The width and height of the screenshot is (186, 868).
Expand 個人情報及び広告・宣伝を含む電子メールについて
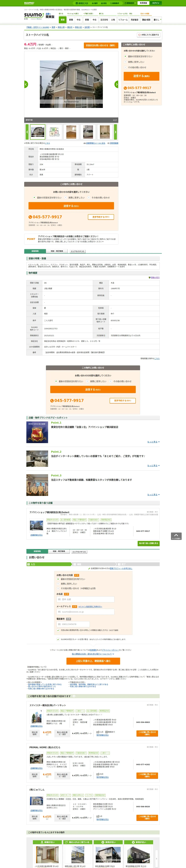(93, 654)
